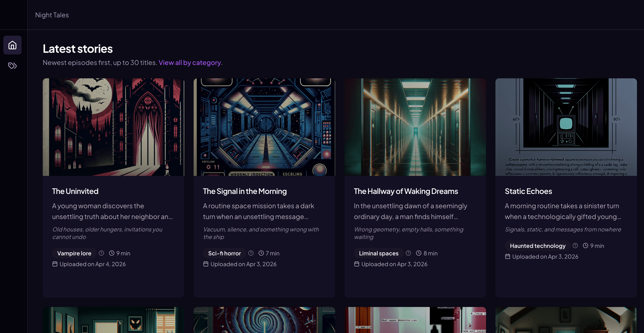Select the Haunted technology category tag
Image resolution: width=644 pixels, height=333 pixels.
[537, 246]
